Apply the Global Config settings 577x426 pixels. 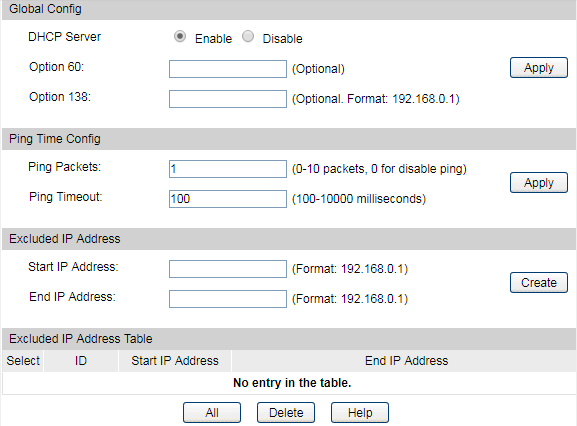[539, 68]
